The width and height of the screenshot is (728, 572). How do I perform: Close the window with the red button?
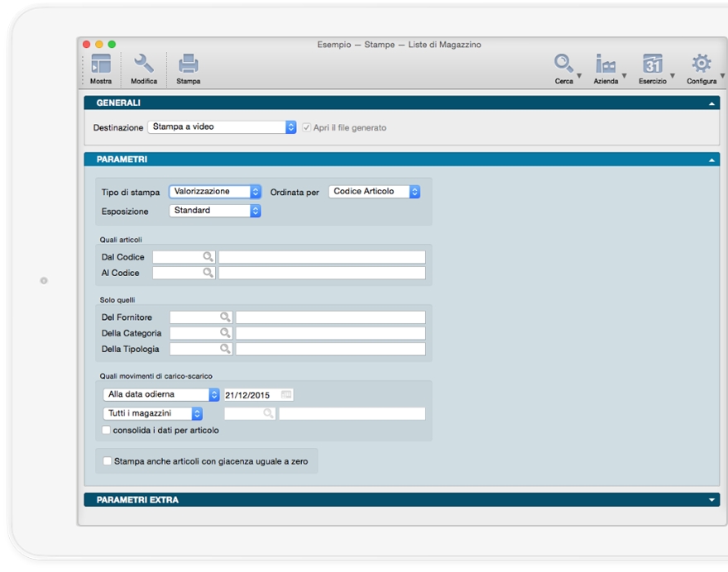tap(86, 44)
